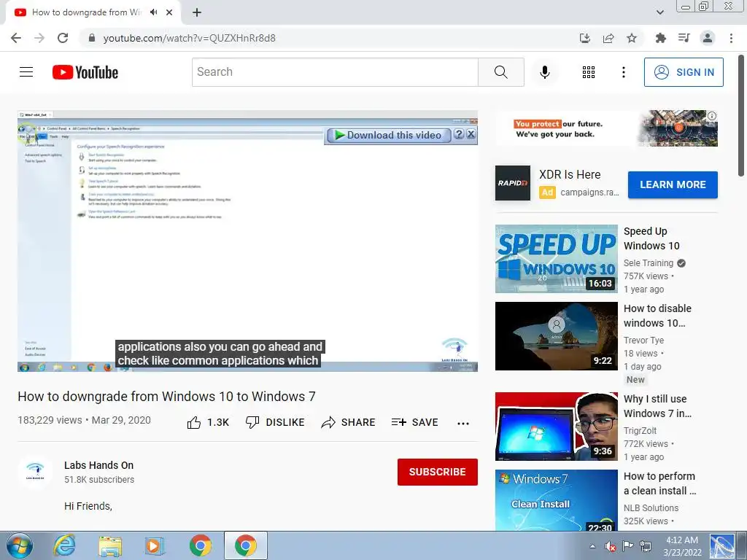Screen dimensions: 747x560
Task: Open the Rapid7 ad logo
Action: coord(513,183)
